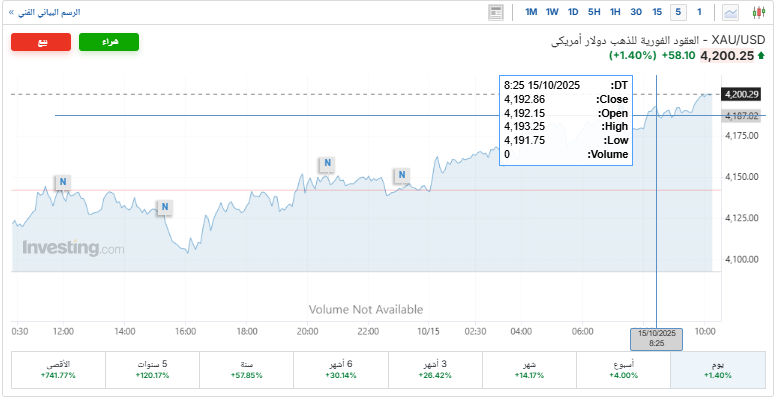Select the 1W interval

point(552,12)
